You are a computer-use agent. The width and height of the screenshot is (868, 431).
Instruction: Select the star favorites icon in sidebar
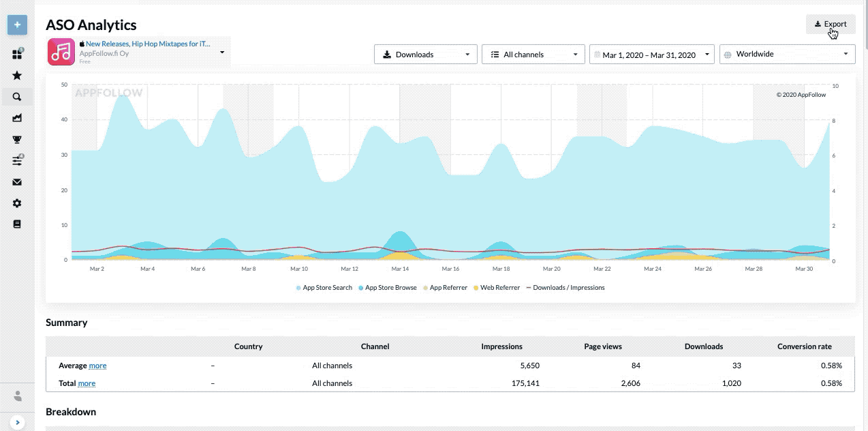click(x=17, y=75)
